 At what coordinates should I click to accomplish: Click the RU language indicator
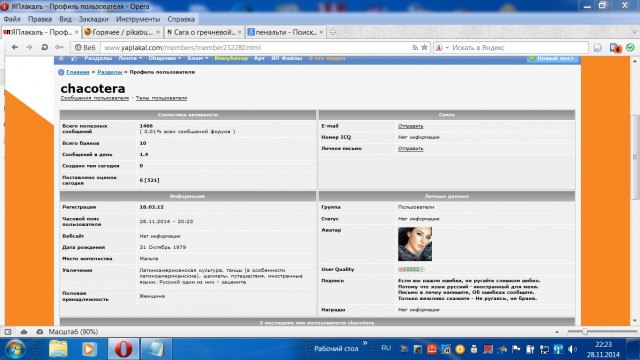386,348
